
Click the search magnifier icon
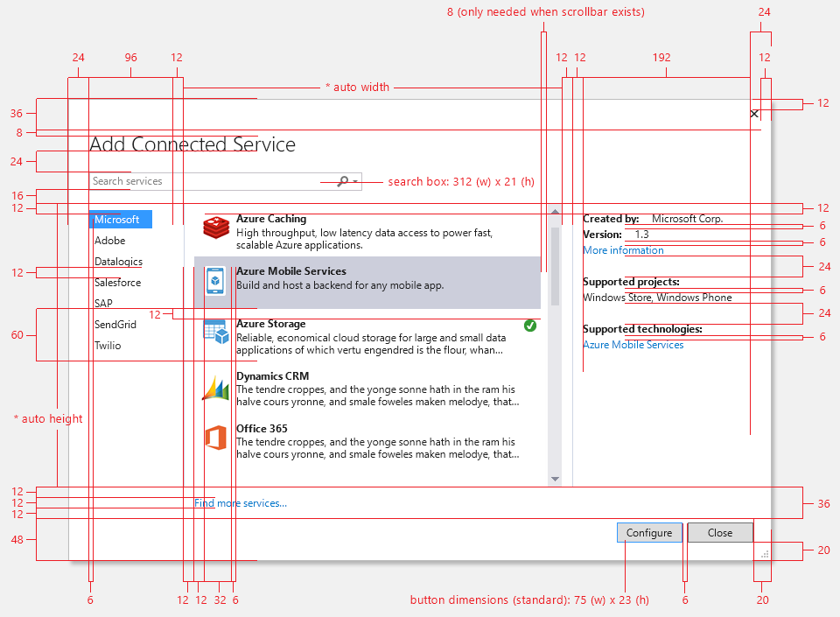click(345, 181)
